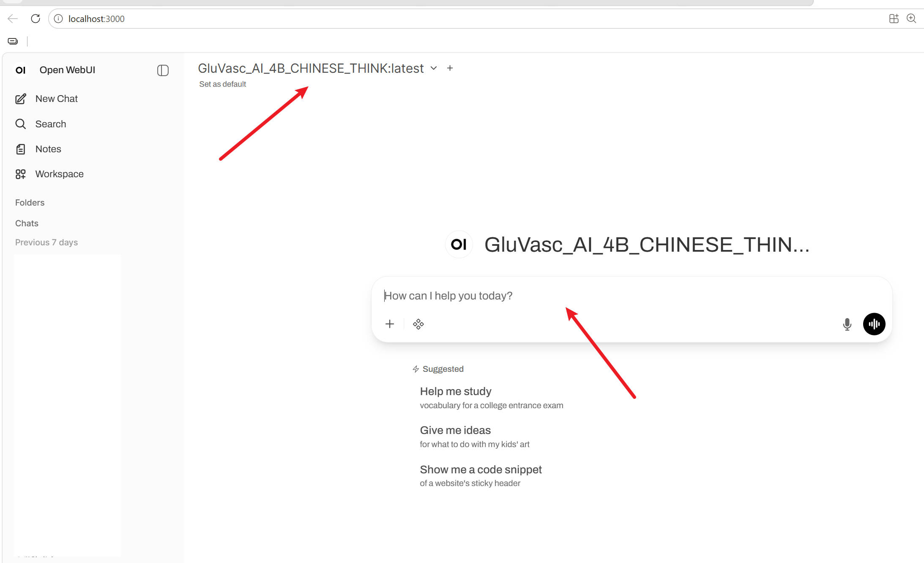The width and height of the screenshot is (924, 563).
Task: Expand the Folders section
Action: 30,203
